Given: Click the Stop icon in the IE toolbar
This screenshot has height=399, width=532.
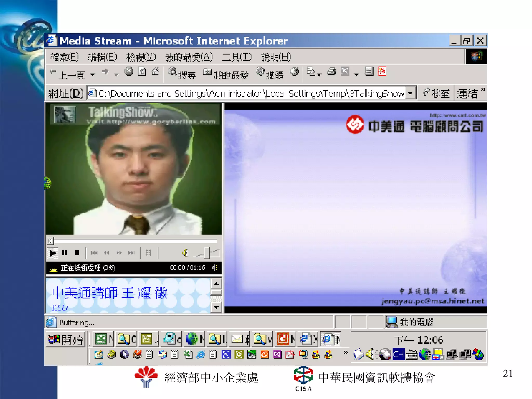Looking at the screenshot, I should click(x=129, y=71).
